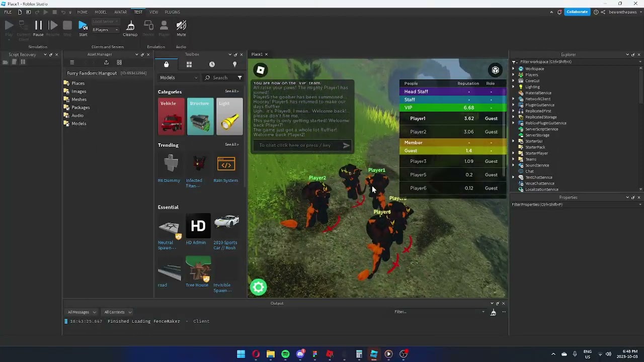Open the Toolbox Creations lightbulb tab
This screenshot has width=644, height=362.
coord(234,64)
